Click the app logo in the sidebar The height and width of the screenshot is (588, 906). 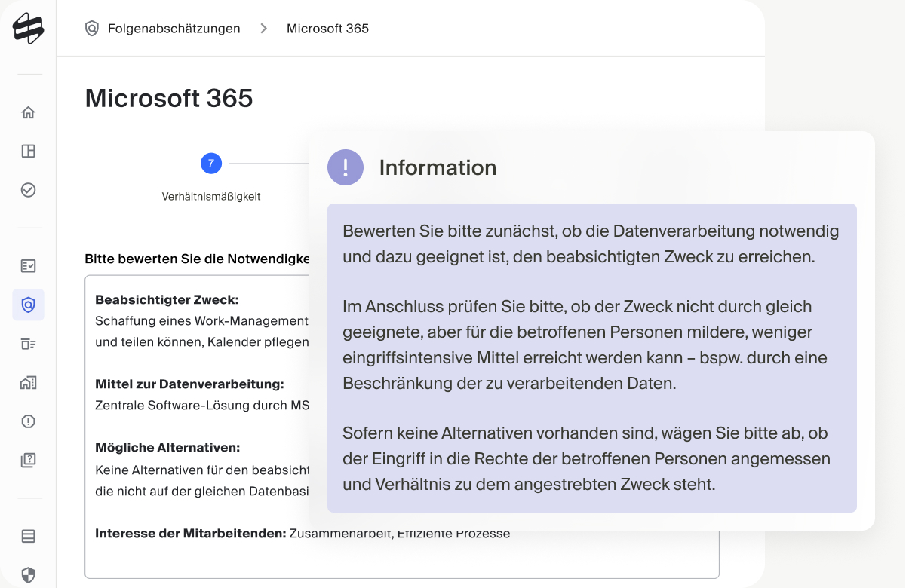pos(28,29)
